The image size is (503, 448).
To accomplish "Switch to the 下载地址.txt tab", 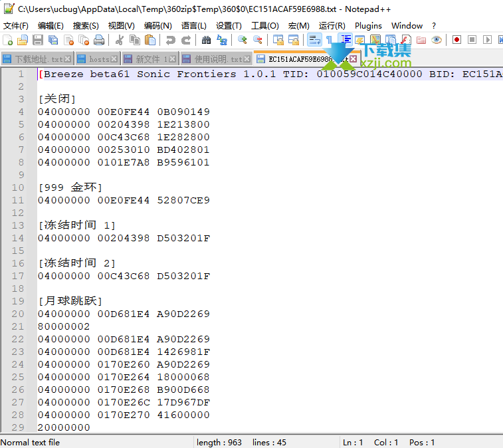I will click(37, 59).
